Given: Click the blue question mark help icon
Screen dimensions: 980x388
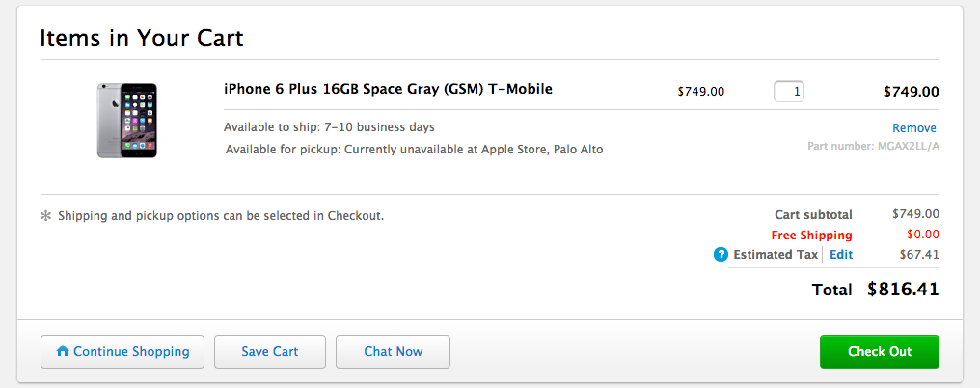Looking at the screenshot, I should (721, 255).
